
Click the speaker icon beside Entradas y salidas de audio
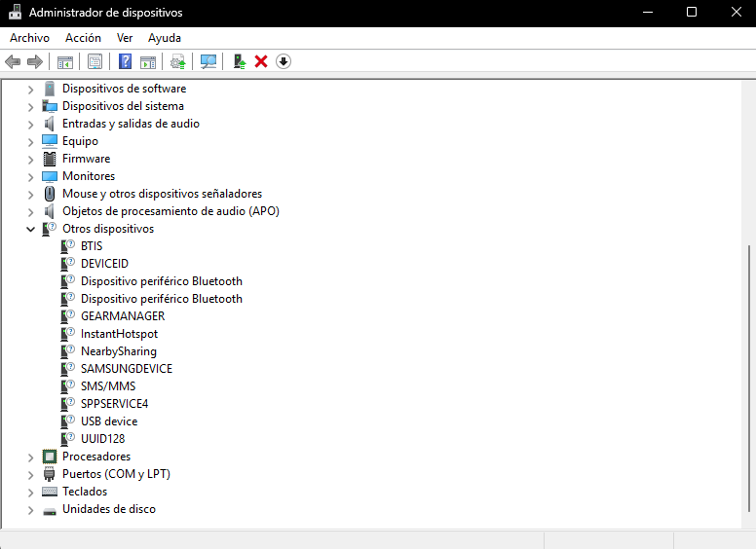[x=49, y=124]
